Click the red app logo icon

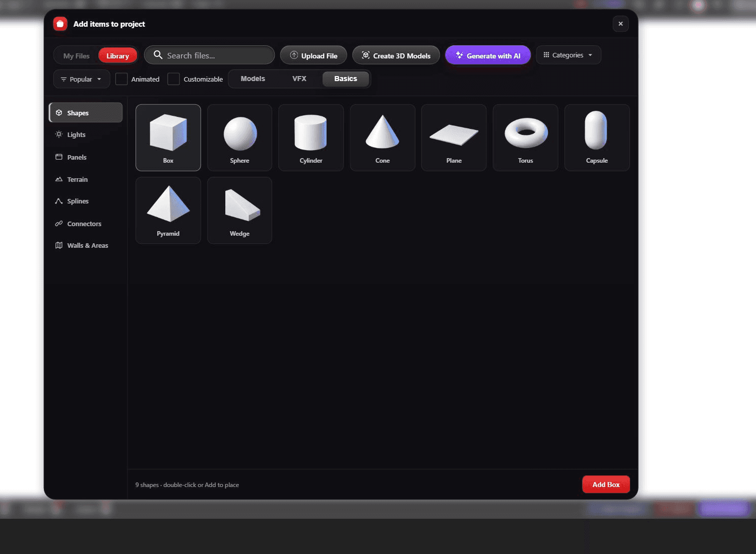(x=60, y=24)
